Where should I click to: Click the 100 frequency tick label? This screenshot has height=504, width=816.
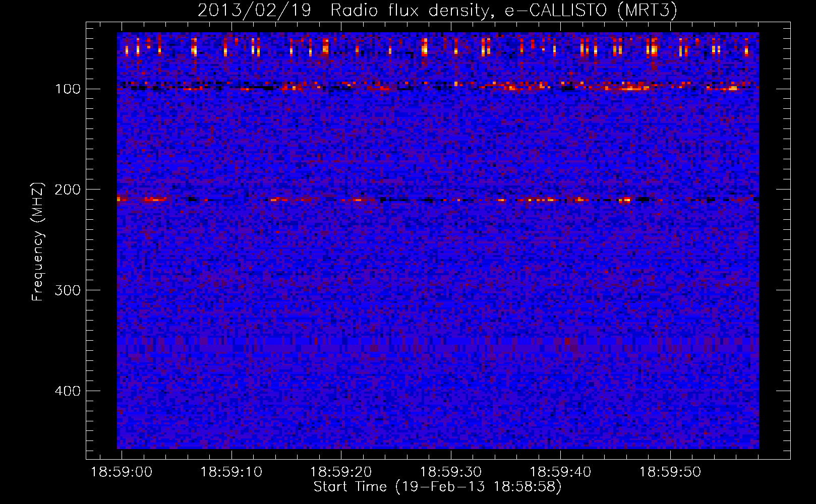pyautogui.click(x=68, y=89)
